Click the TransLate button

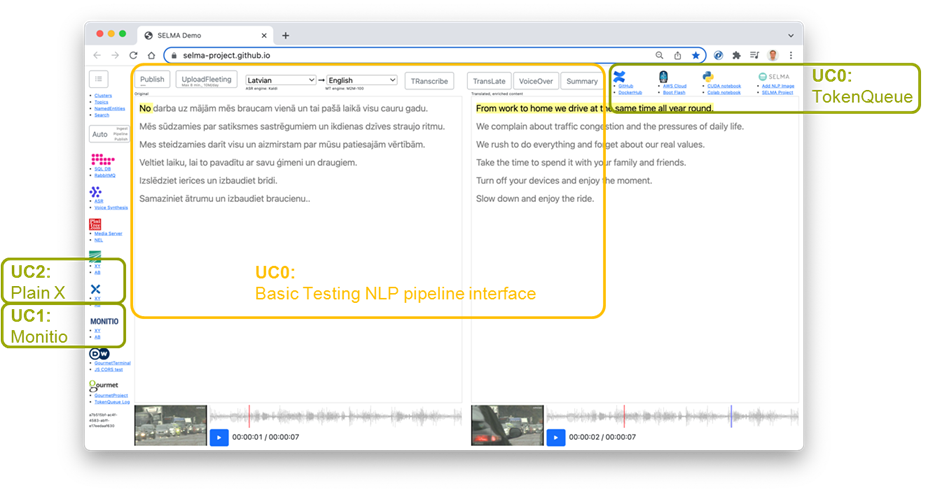click(x=489, y=81)
